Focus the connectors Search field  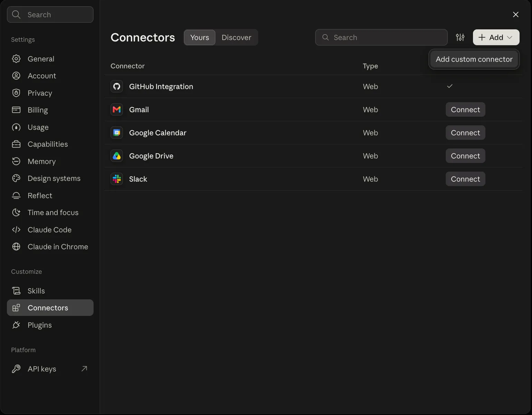coord(381,37)
